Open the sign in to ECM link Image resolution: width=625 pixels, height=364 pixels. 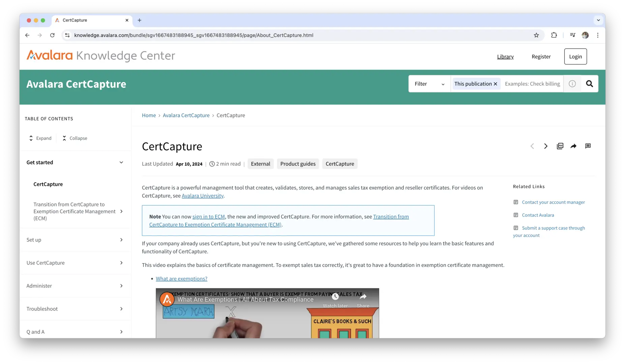pyautogui.click(x=208, y=217)
